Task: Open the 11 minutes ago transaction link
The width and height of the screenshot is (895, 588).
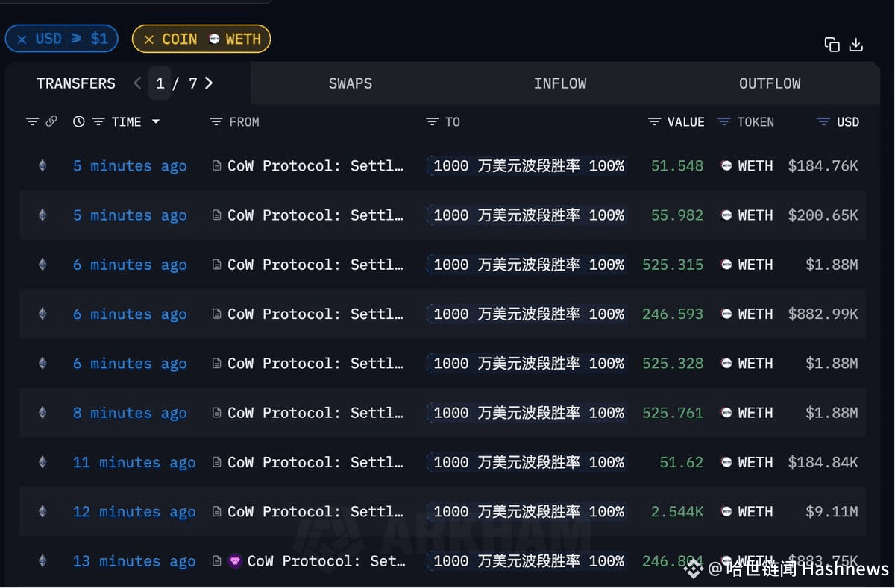Action: pyautogui.click(x=134, y=462)
